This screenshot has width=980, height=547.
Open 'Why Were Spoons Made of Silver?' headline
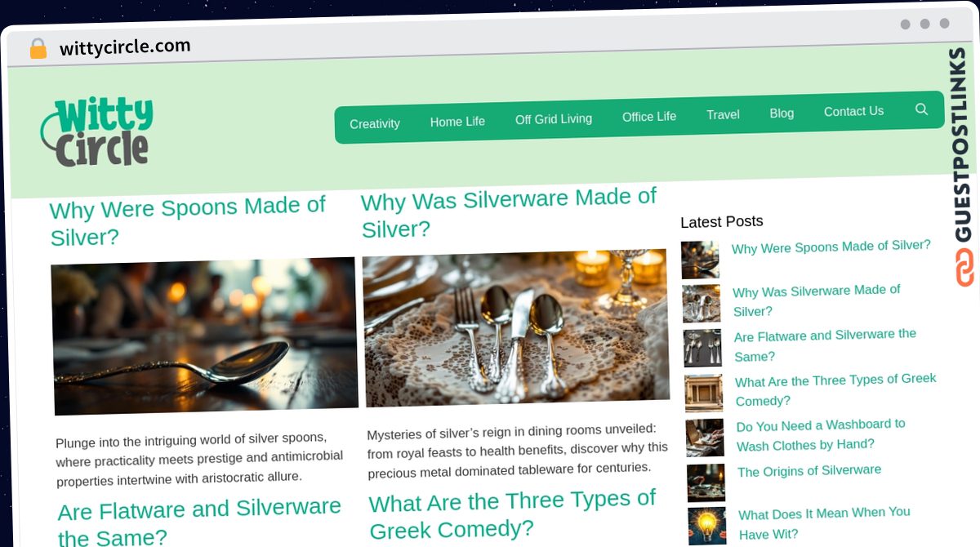(x=188, y=221)
